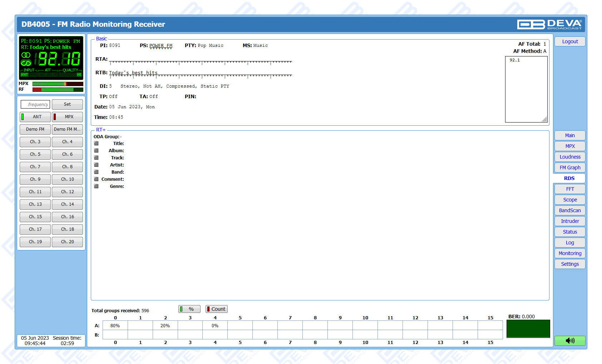
Task: Click the Genre tag indicator square
Action: coord(96,186)
